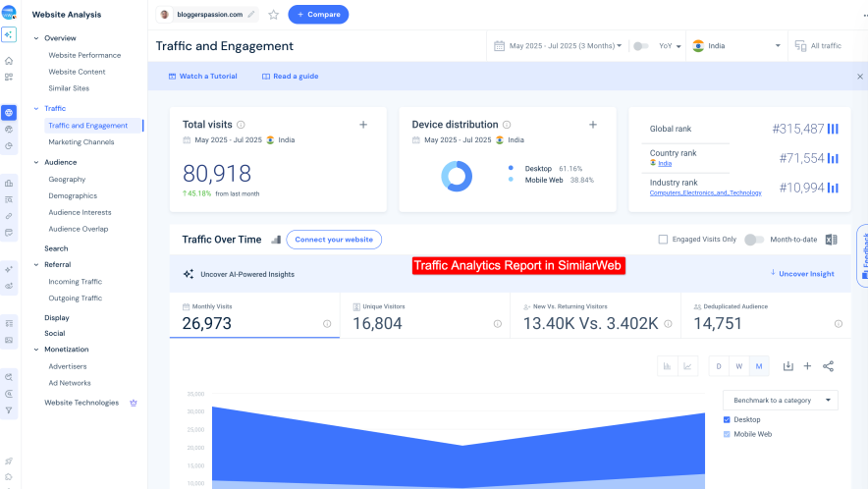Close the tutorial banner

click(x=860, y=77)
